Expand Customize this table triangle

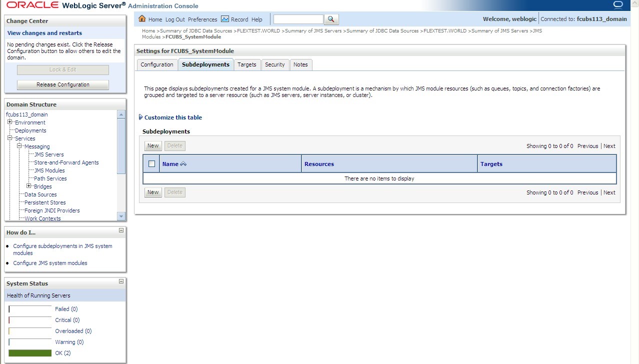pos(141,117)
